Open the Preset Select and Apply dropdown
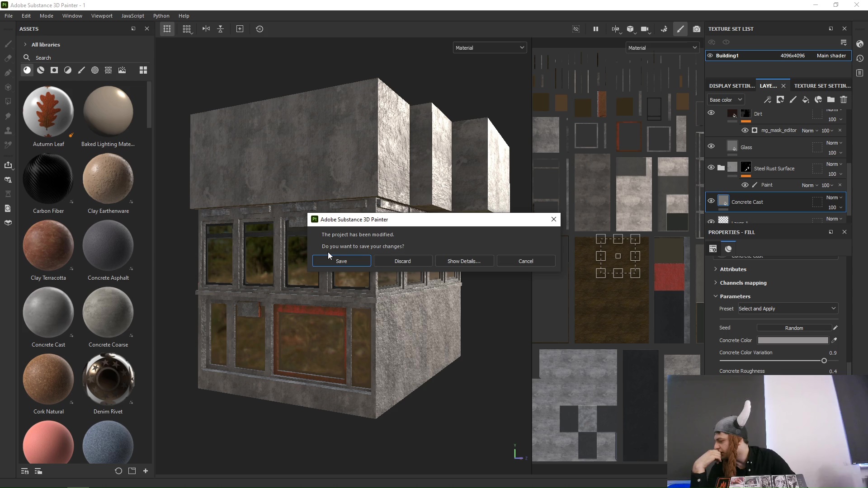The image size is (868, 488). 787,308
